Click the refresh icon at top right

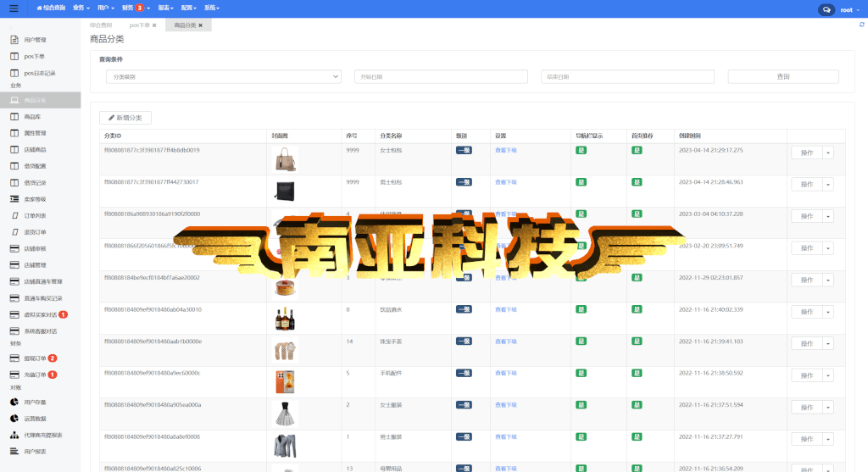point(861,25)
